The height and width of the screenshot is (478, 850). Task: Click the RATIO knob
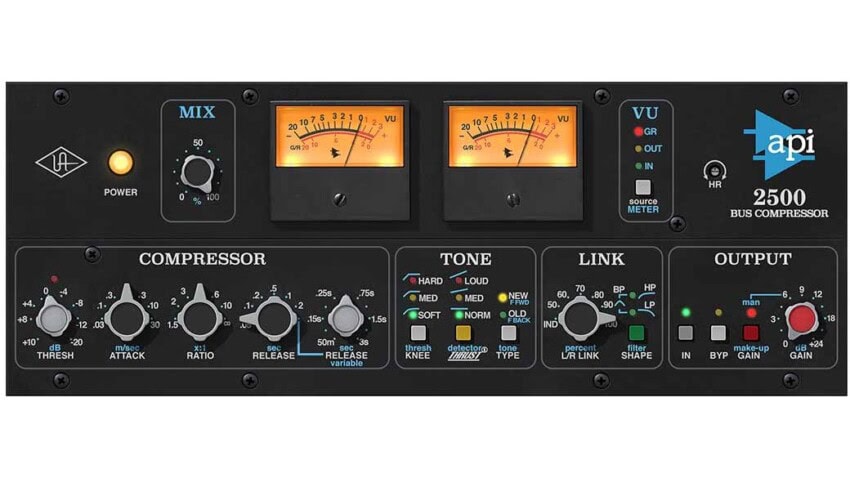coord(199,316)
